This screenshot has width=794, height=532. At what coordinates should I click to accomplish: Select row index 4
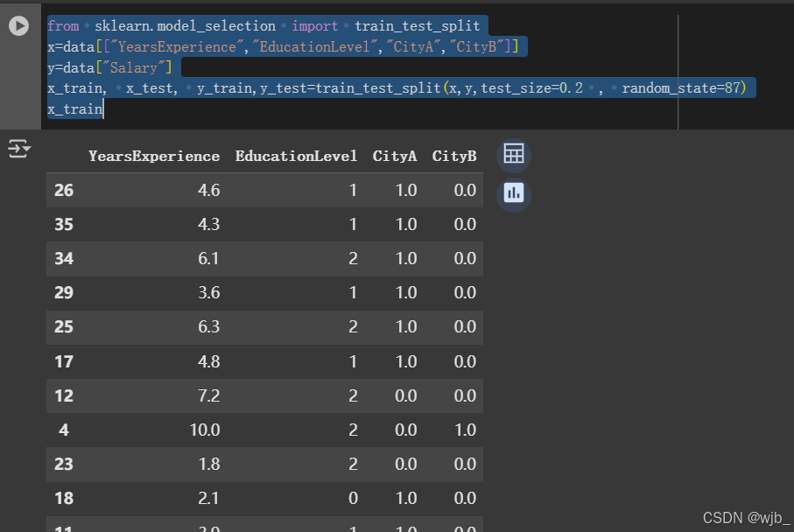[64, 430]
